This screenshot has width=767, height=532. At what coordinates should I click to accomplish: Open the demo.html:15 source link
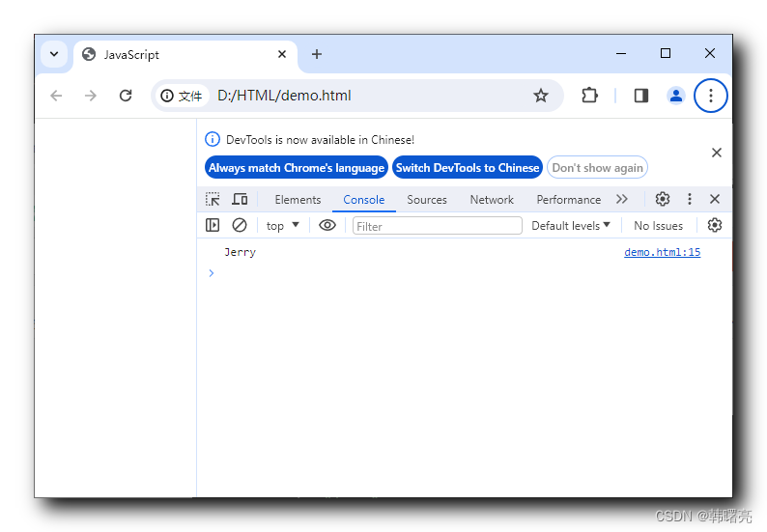(x=663, y=252)
